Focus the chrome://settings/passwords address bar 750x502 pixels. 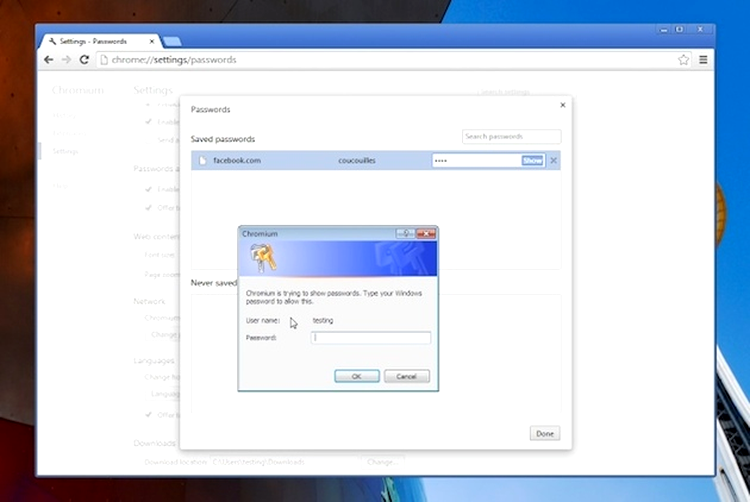[387, 60]
